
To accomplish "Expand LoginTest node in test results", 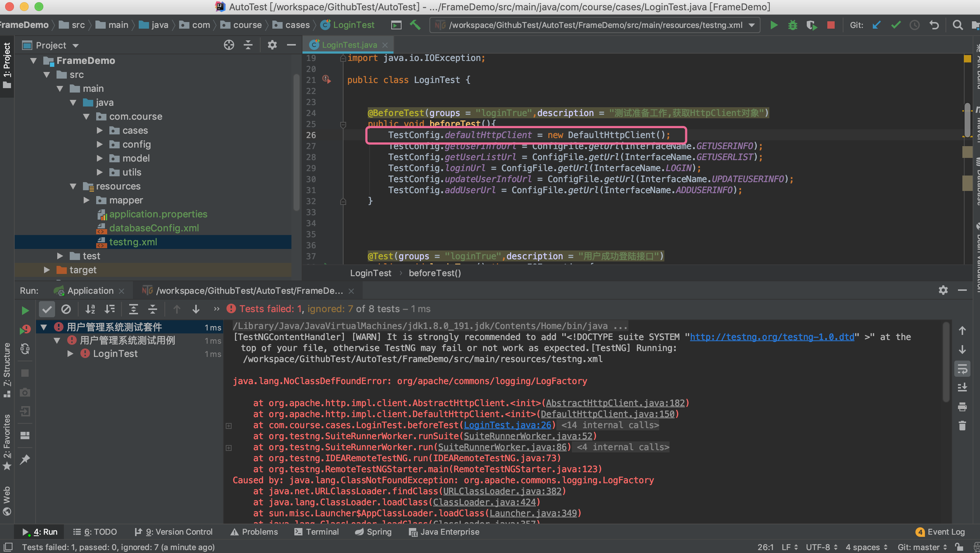I will (x=70, y=354).
